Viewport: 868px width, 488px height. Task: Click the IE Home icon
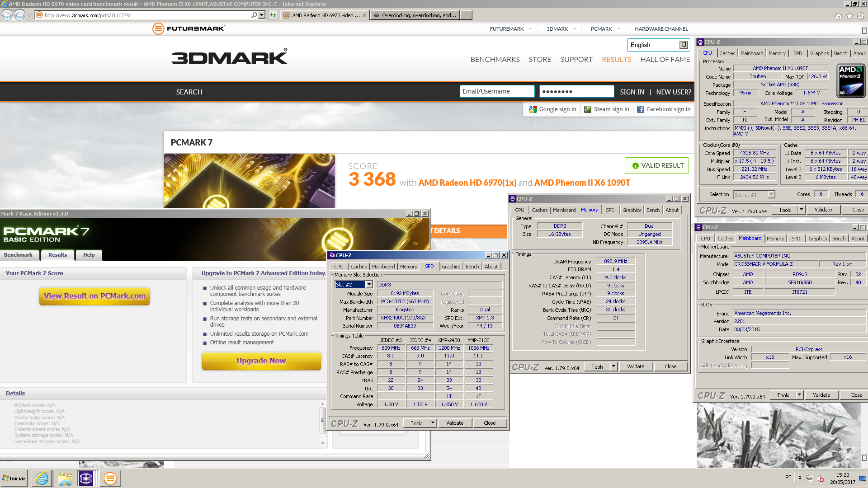click(x=839, y=16)
